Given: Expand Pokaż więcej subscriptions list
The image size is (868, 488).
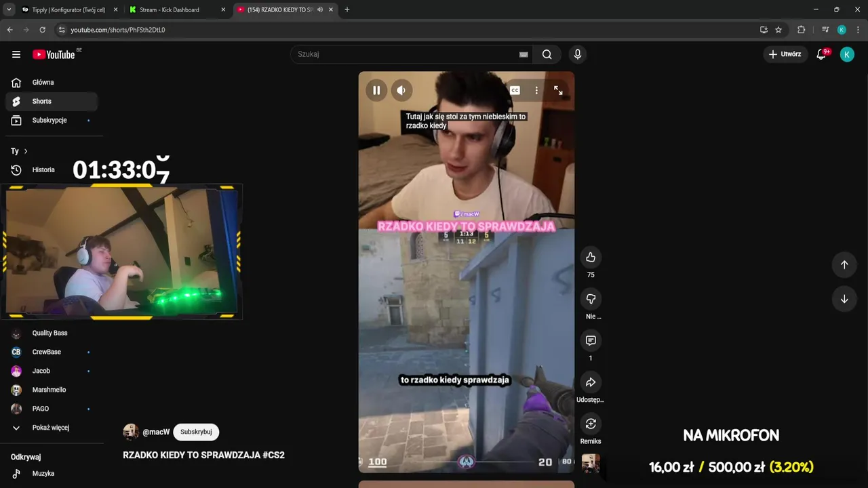Looking at the screenshot, I should point(52,428).
